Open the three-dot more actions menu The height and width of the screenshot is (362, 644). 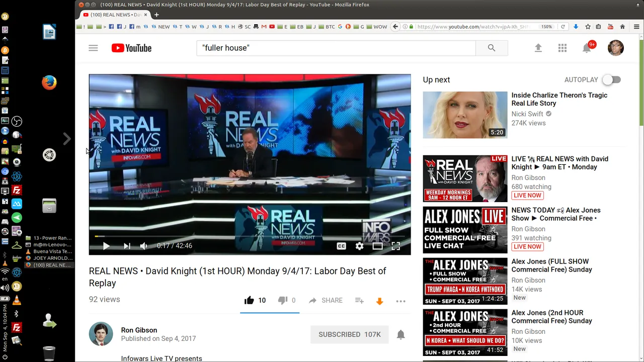pyautogui.click(x=400, y=301)
